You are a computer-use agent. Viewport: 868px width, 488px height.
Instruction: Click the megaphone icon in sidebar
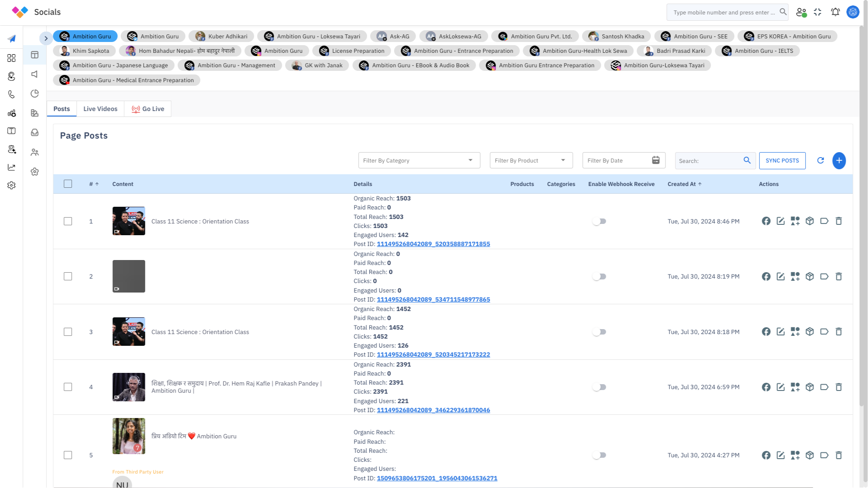click(35, 74)
